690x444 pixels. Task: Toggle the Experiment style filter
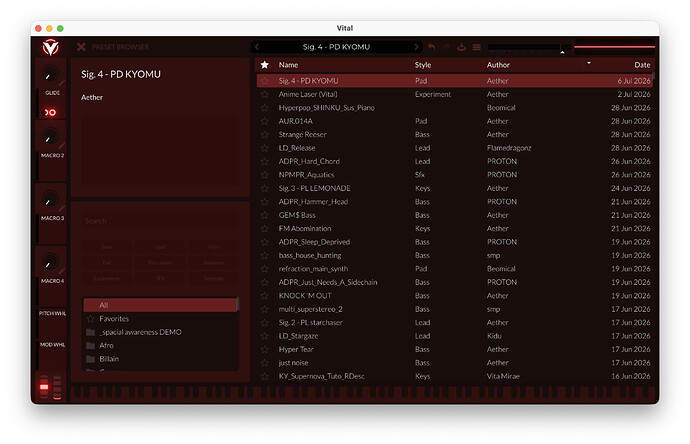106,279
